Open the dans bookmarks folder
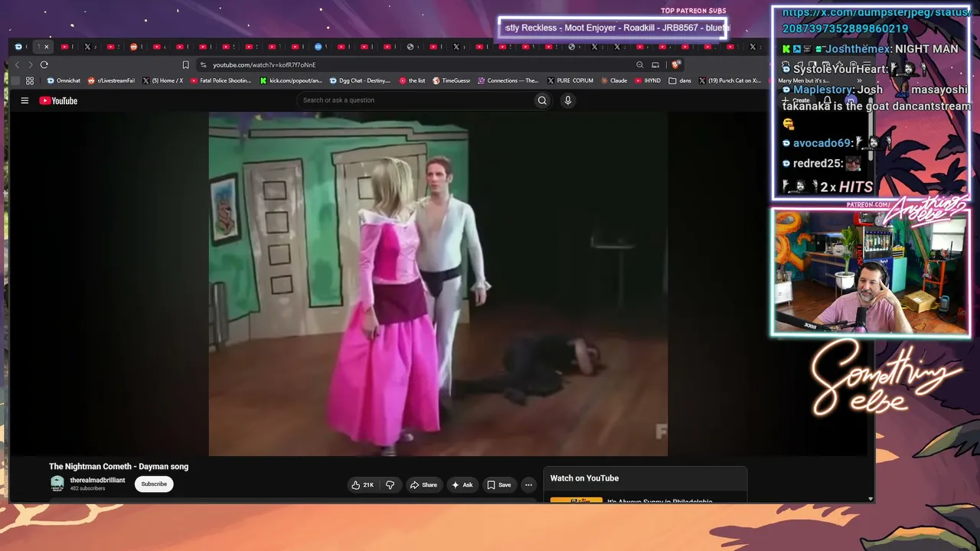Viewport: 980px width, 551px height. click(x=680, y=80)
